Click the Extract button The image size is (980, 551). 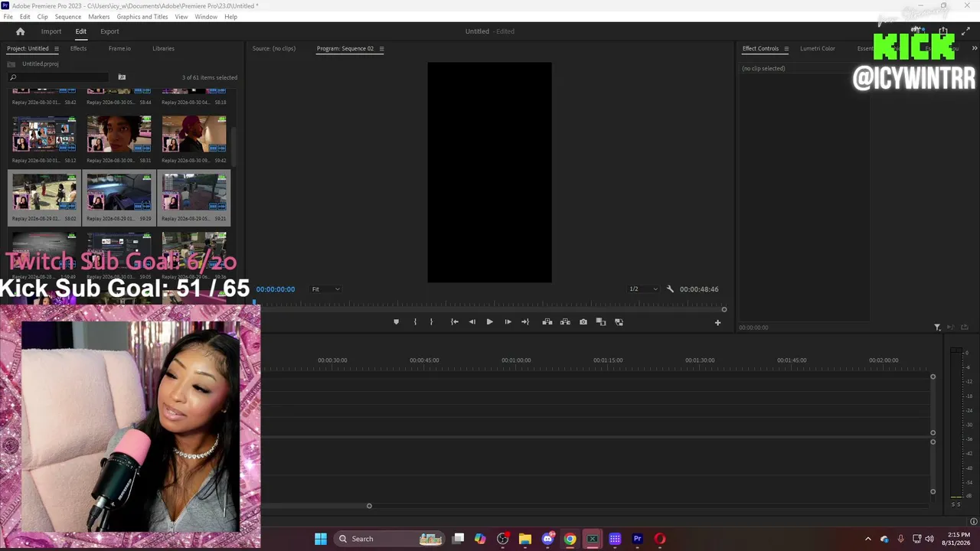[565, 322]
